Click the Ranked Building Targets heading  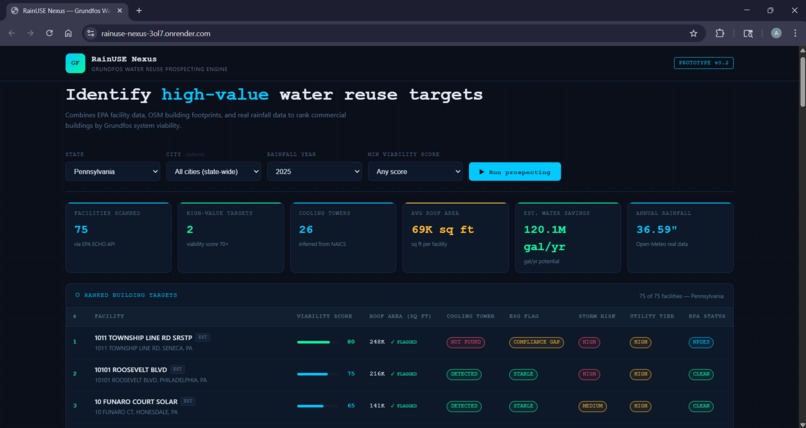point(131,295)
